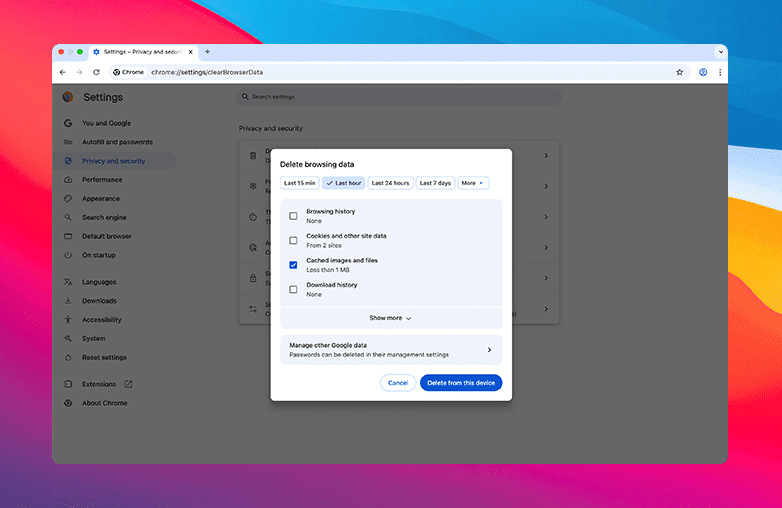782x508 pixels.
Task: Click the power icon beside On startup
Action: tap(68, 255)
